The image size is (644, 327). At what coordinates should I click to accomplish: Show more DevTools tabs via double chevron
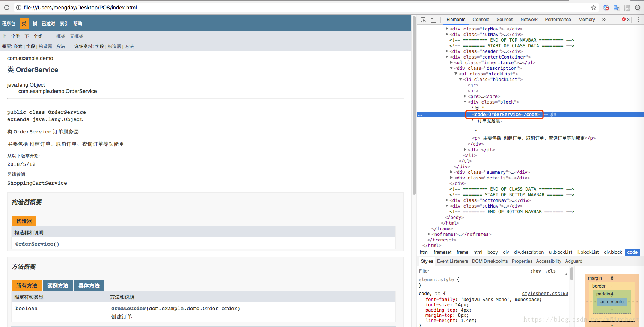[x=604, y=20]
